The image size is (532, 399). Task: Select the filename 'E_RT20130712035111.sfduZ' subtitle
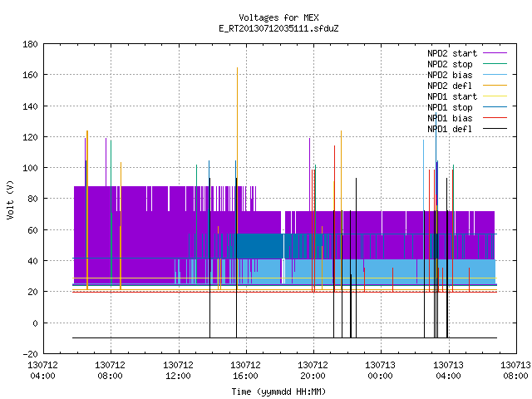coord(278,28)
